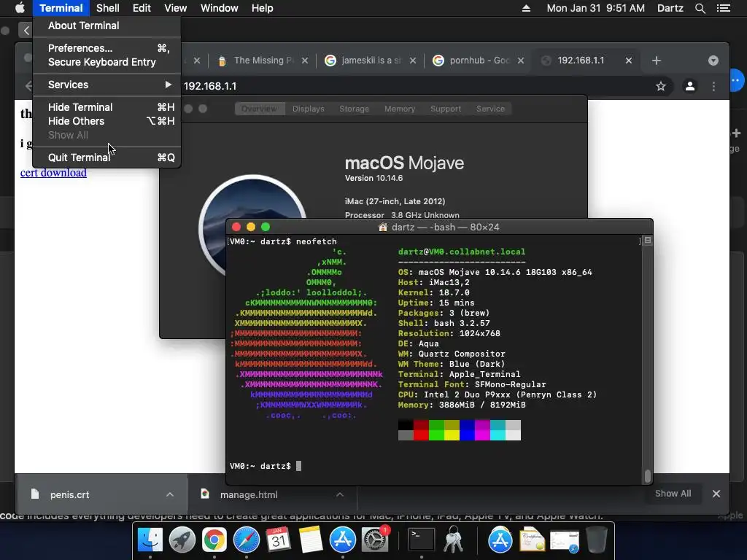Click Show All in the downloads bar

pyautogui.click(x=673, y=494)
